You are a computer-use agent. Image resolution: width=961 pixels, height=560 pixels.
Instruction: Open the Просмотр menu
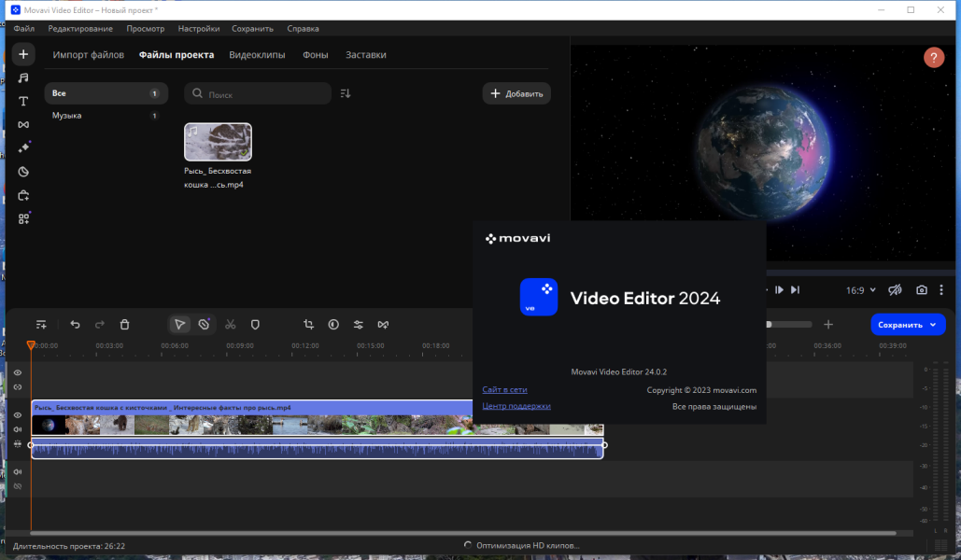(146, 29)
